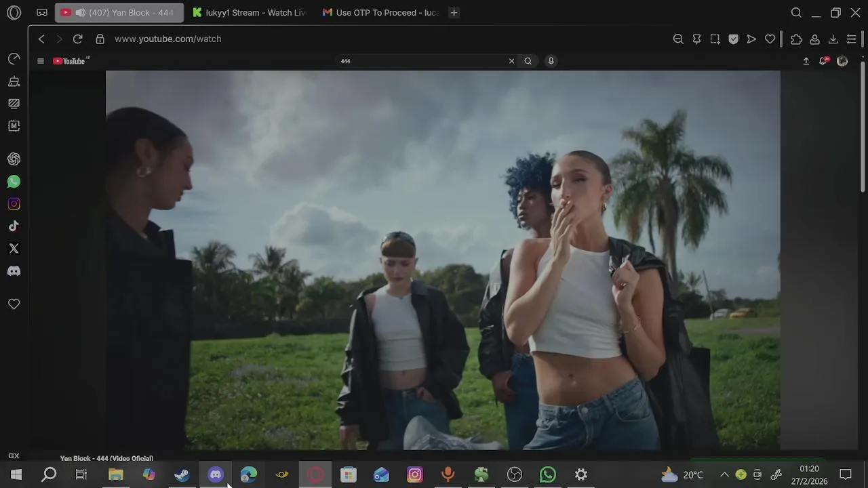Open Steam from the taskbar
This screenshot has width=868, height=488.
pos(182,474)
